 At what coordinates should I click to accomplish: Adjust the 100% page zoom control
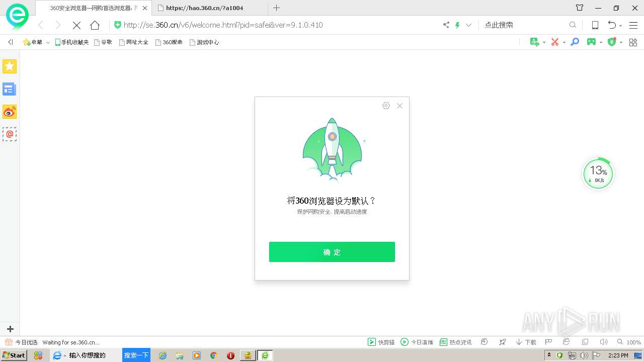pyautogui.click(x=629, y=342)
